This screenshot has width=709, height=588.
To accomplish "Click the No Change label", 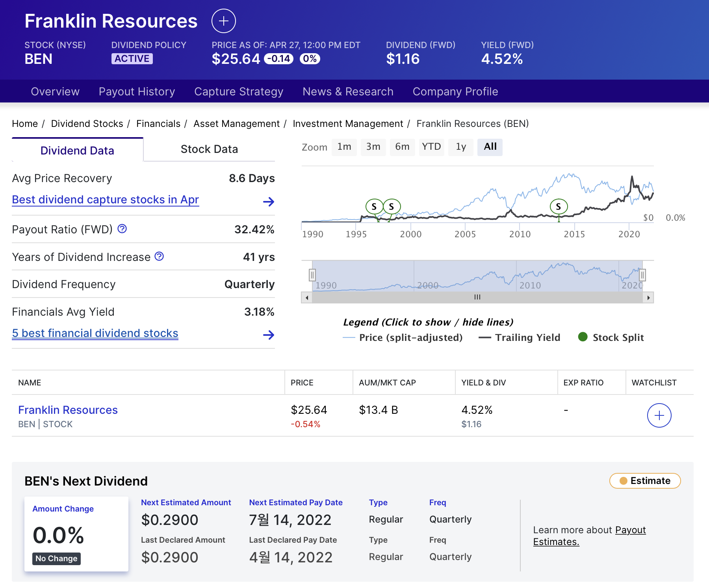I will pos(56,558).
